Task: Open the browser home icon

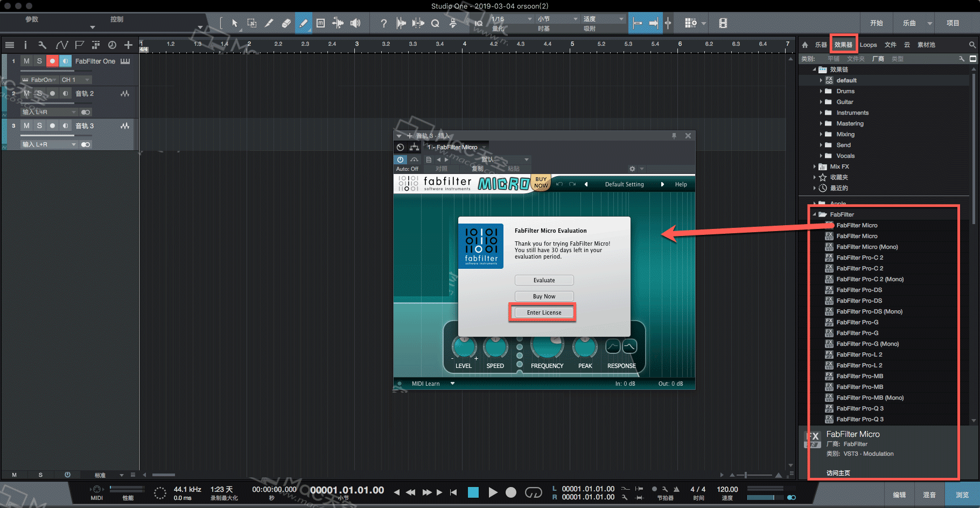Action: [805, 45]
